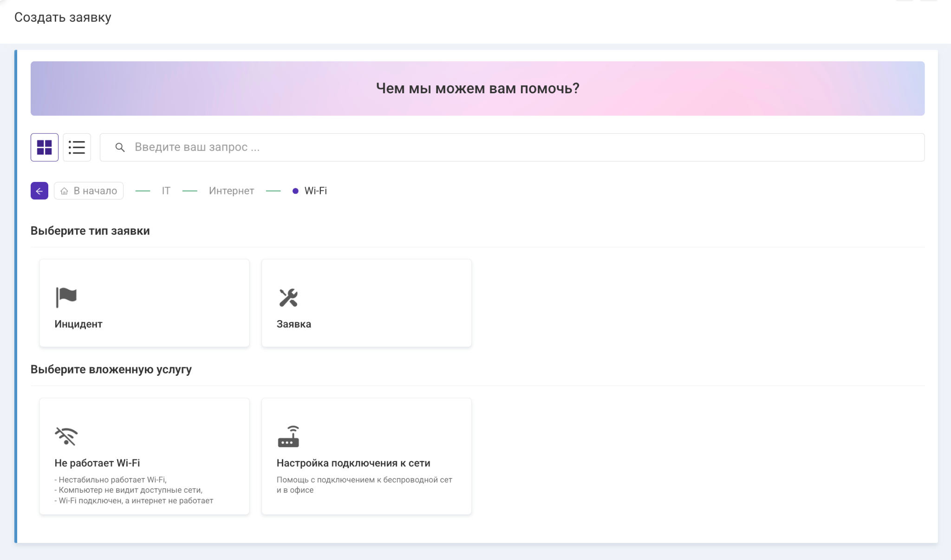The width and height of the screenshot is (951, 560).
Task: Click the router icon
Action: click(x=288, y=436)
